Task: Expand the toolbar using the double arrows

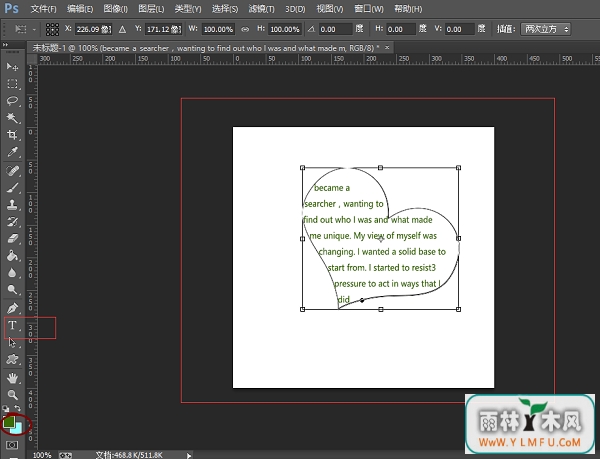Action: click(5, 45)
